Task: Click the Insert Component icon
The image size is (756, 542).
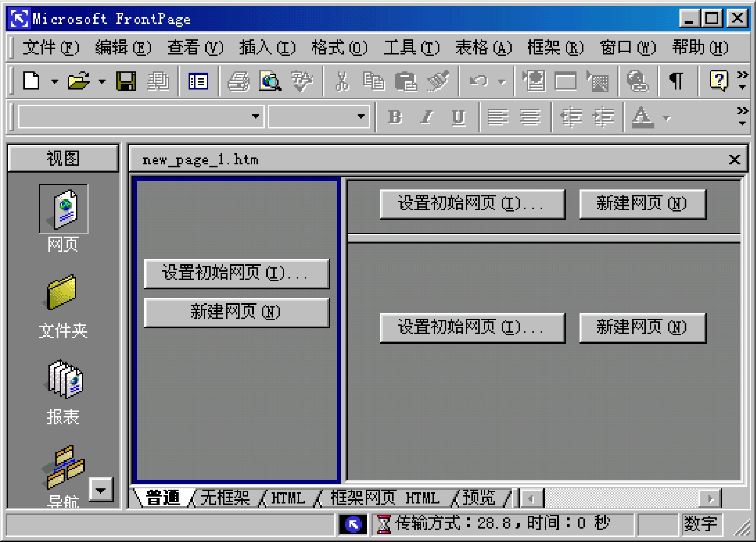Action: point(534,81)
